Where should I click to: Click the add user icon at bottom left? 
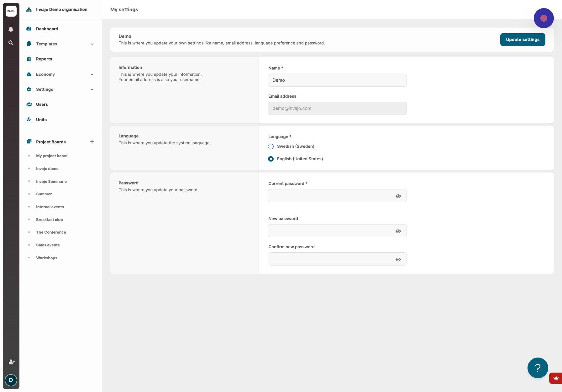[x=12, y=362]
